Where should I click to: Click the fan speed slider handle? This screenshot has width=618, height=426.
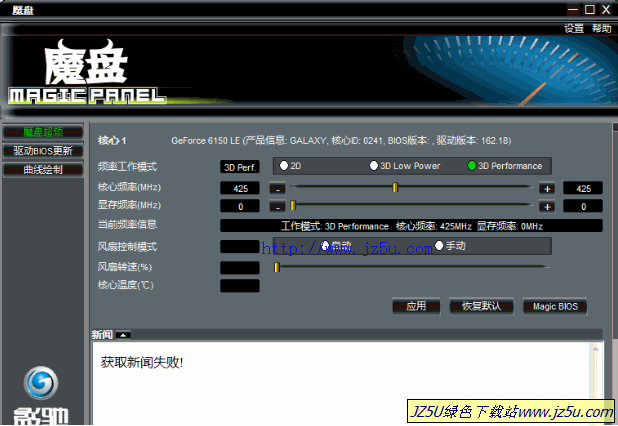coord(277,267)
